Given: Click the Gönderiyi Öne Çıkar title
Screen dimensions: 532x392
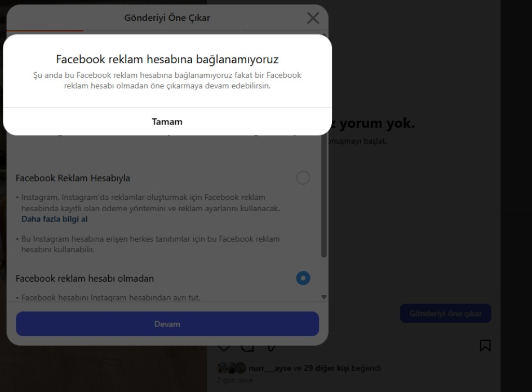Looking at the screenshot, I should pyautogui.click(x=167, y=17).
